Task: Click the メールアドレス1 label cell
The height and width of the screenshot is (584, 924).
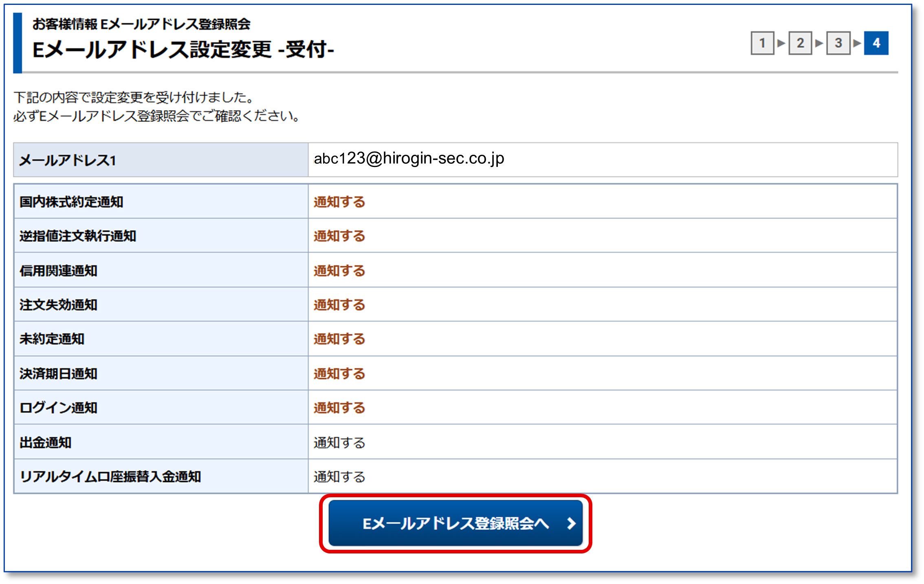Action: pos(68,160)
